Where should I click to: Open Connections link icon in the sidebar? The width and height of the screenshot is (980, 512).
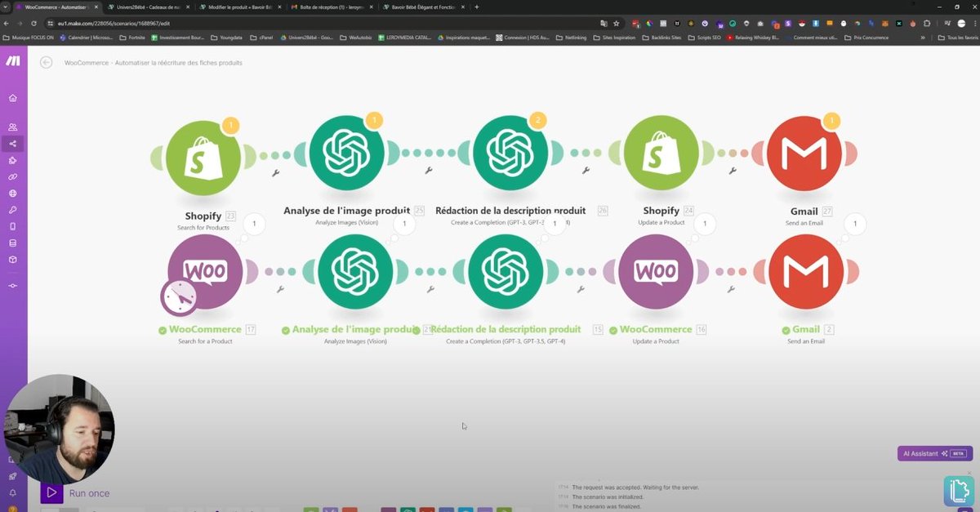coord(12,176)
